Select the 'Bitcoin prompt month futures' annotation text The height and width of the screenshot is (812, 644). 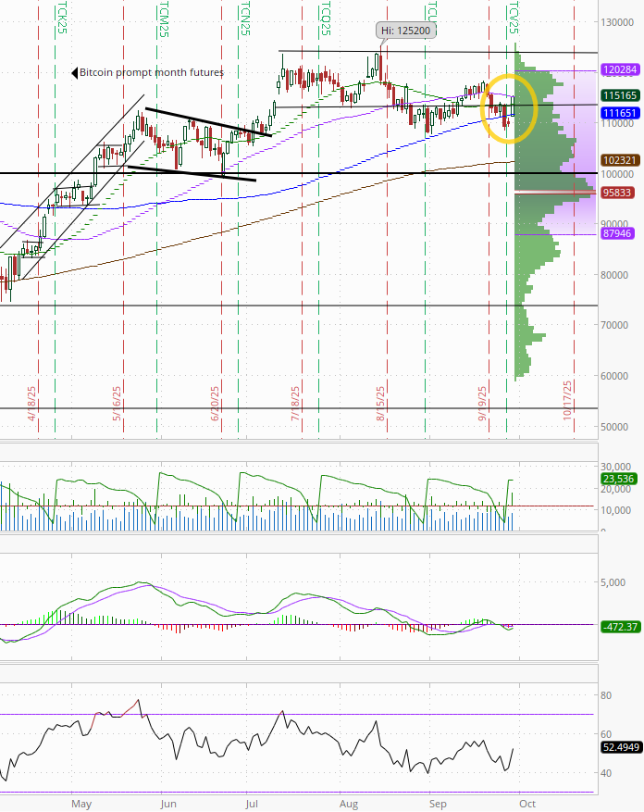click(x=151, y=72)
